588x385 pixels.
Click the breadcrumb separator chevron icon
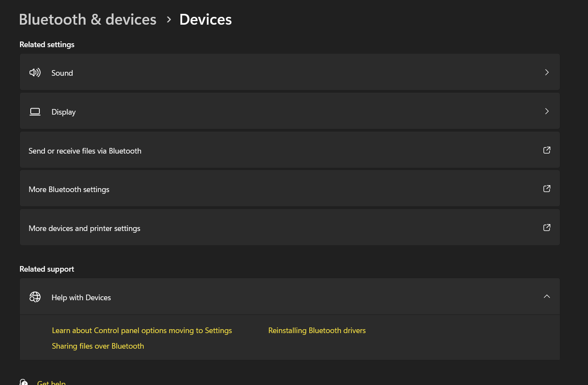(168, 19)
